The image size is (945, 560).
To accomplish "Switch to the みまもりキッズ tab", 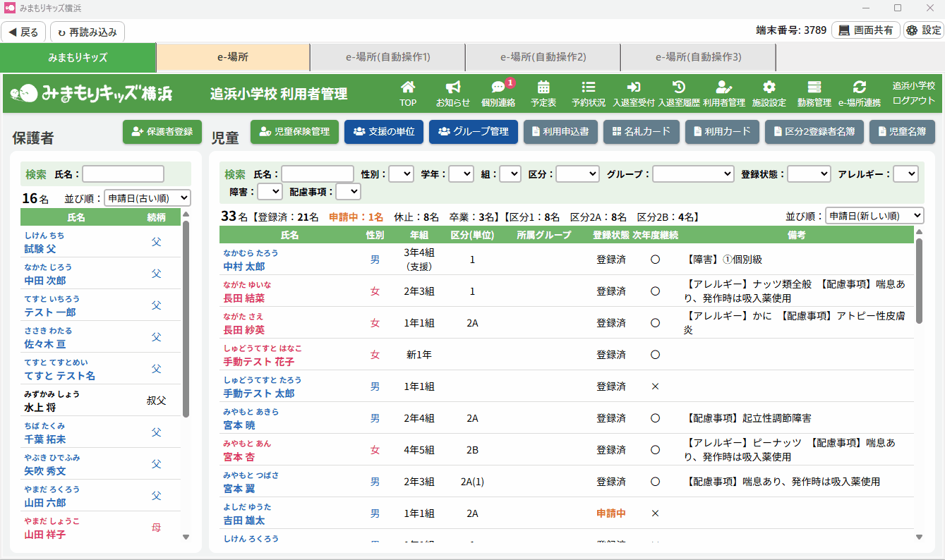I will (x=78, y=57).
